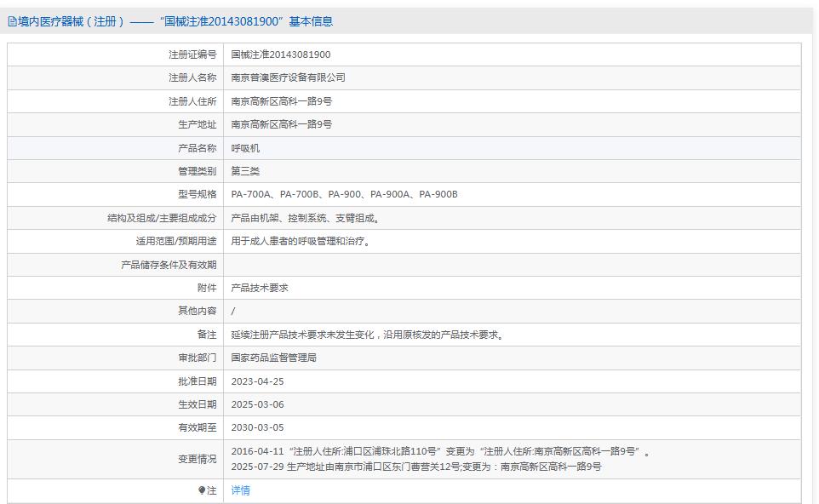Select the 2025-07-29 change record line
Viewport: 819px width, 504px height.
pos(416,467)
